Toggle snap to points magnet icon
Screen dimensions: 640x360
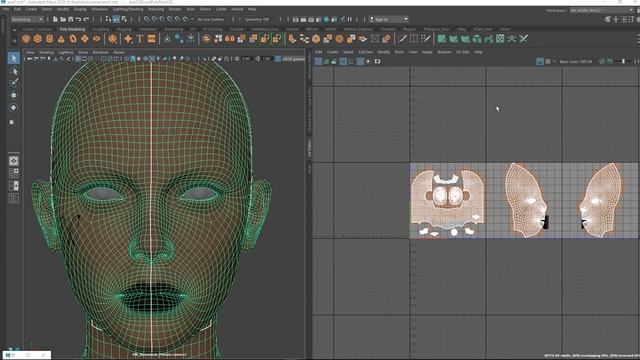pyautogui.click(x=162, y=19)
